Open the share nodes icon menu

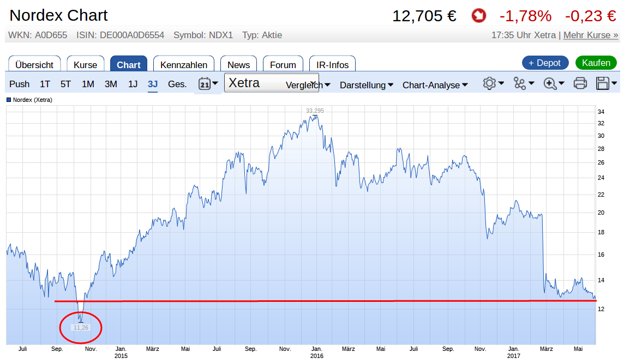[524, 83]
